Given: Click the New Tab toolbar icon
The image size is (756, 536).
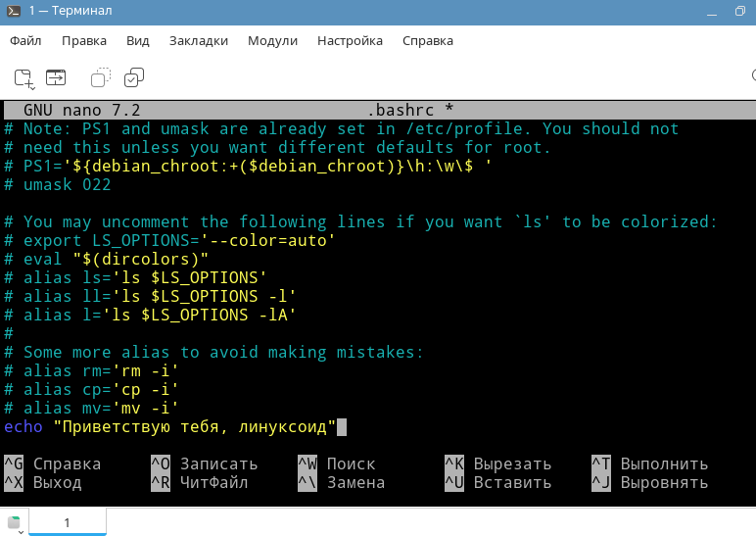Looking at the screenshot, I should (24, 78).
